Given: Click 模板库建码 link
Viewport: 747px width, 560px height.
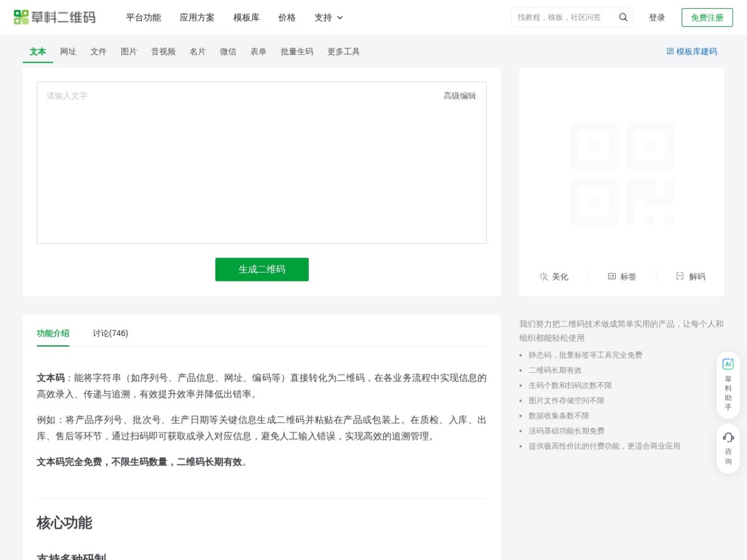Looking at the screenshot, I should click(x=692, y=52).
